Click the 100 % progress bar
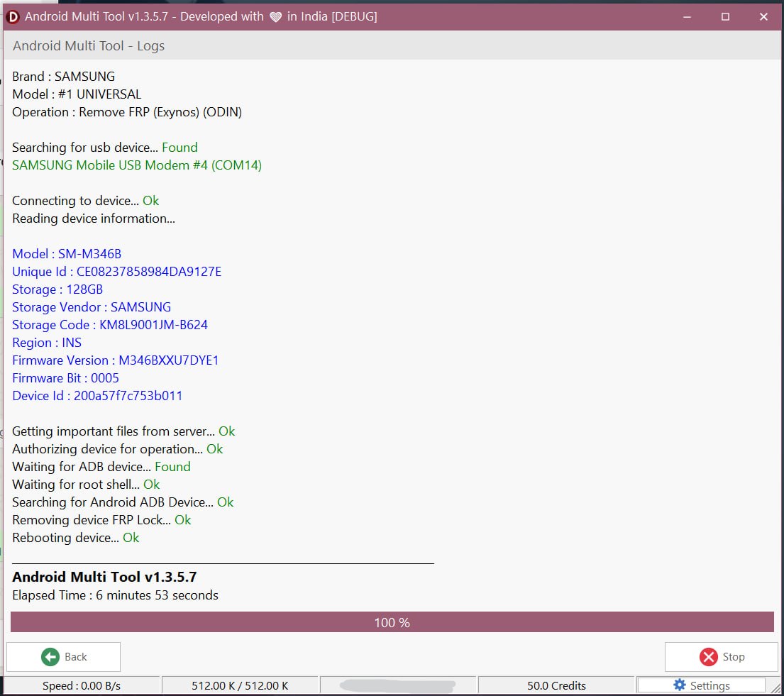784x696 pixels. (x=392, y=622)
